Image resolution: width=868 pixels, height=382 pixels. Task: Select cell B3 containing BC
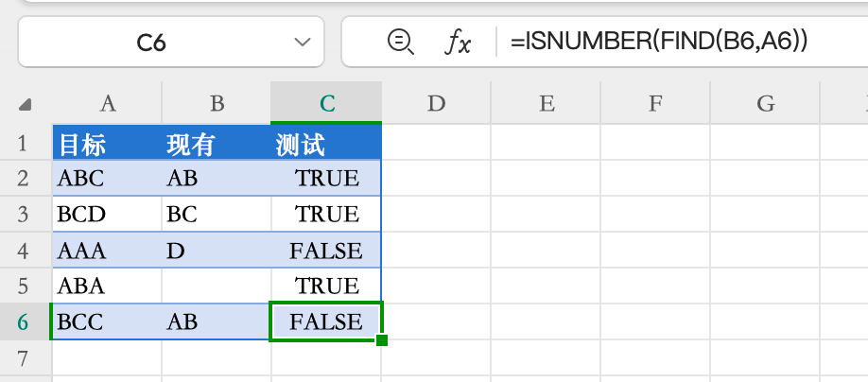[217, 215]
